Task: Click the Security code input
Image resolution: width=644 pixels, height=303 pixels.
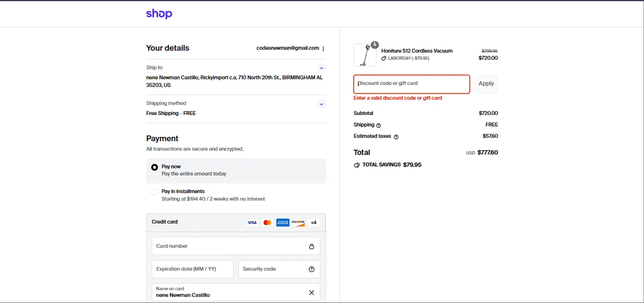Action: tap(273, 269)
